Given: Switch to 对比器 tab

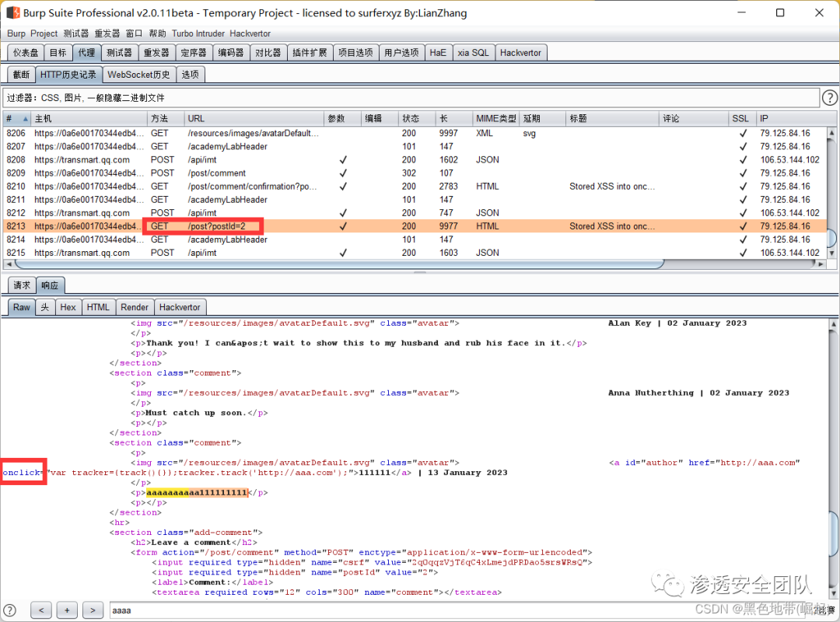Looking at the screenshot, I should tap(268, 53).
